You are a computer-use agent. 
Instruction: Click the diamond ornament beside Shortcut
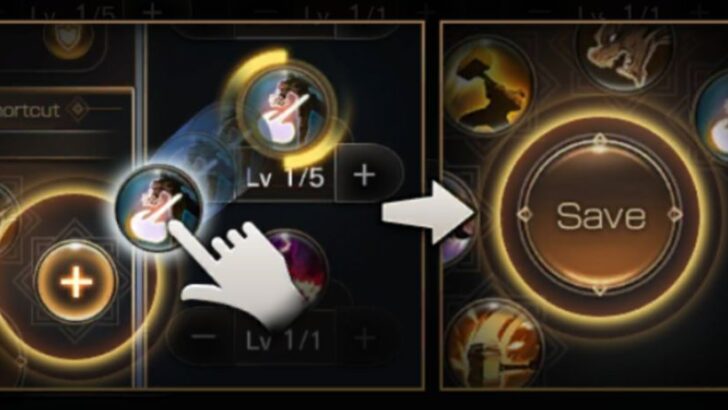click(x=78, y=109)
